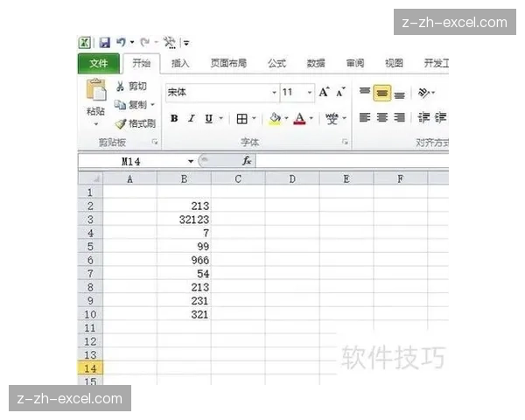This screenshot has width=525, height=420.
Task: Select cell containing 99
Action: (184, 247)
